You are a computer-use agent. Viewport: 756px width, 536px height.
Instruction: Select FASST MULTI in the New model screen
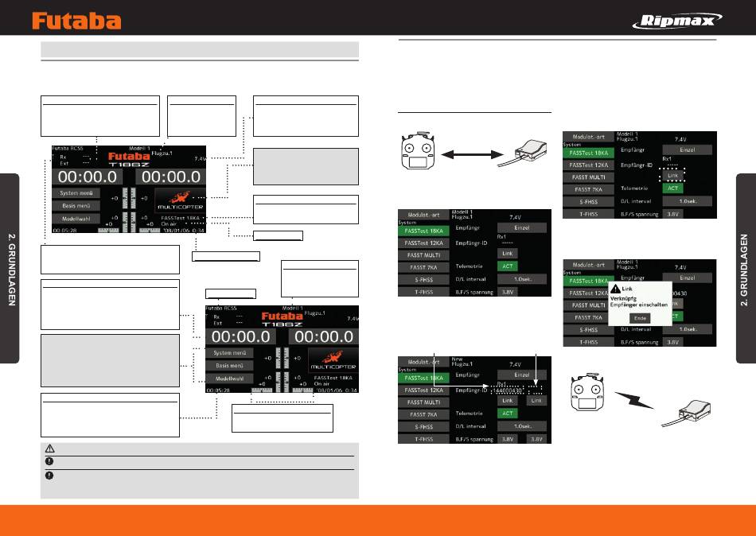(423, 402)
